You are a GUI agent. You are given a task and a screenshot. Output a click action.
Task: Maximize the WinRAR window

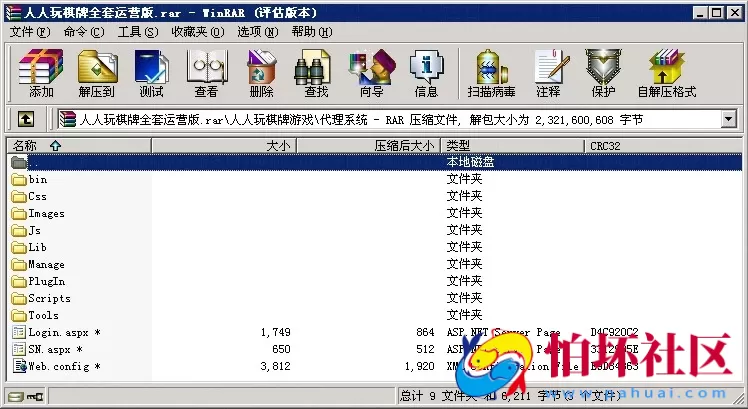717,13
